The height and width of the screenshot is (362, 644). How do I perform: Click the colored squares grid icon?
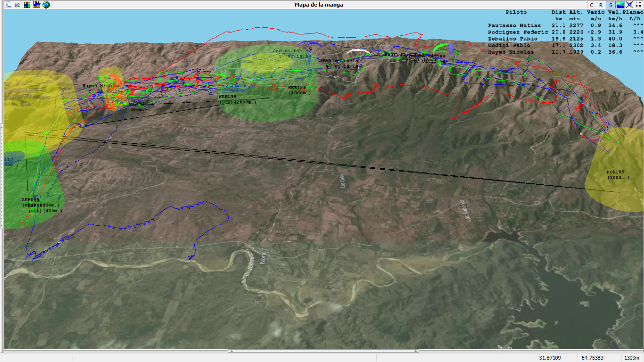tap(27, 5)
